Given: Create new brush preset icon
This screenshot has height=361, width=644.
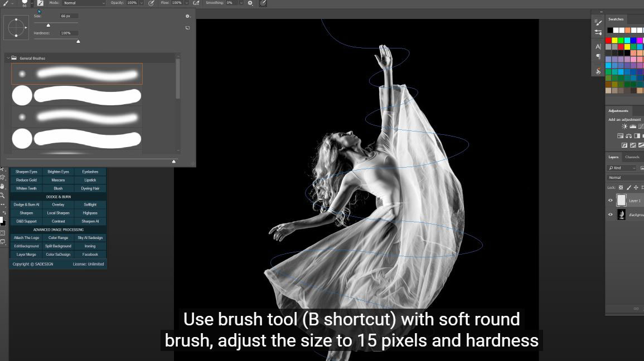Looking at the screenshot, I should (x=187, y=28).
